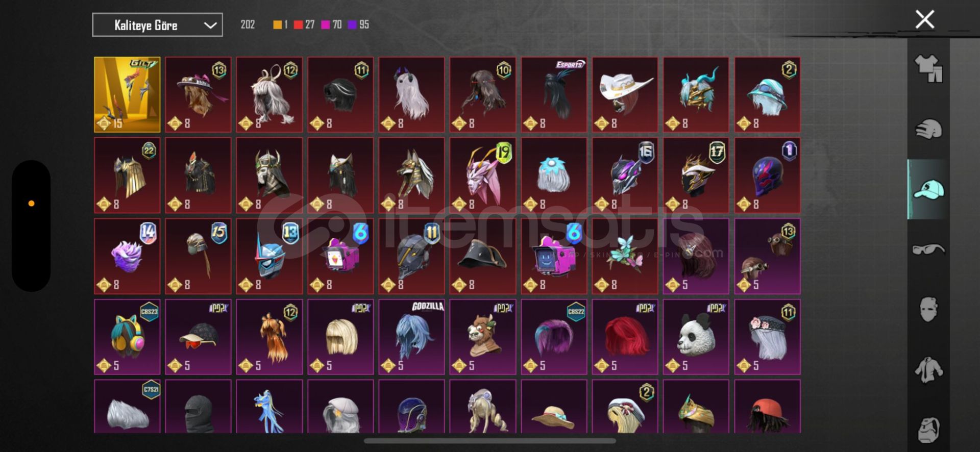
Task: Open the glasses category icon
Action: click(928, 249)
